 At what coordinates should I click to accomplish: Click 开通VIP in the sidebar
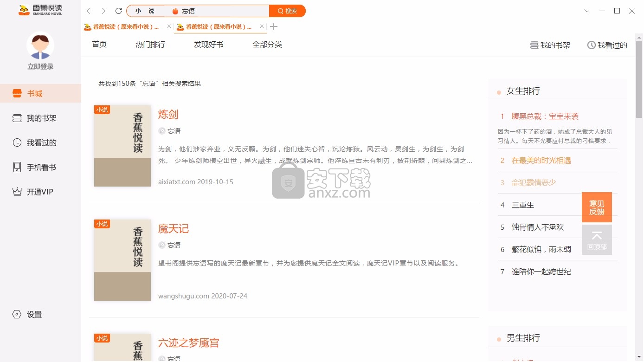pos(40,192)
